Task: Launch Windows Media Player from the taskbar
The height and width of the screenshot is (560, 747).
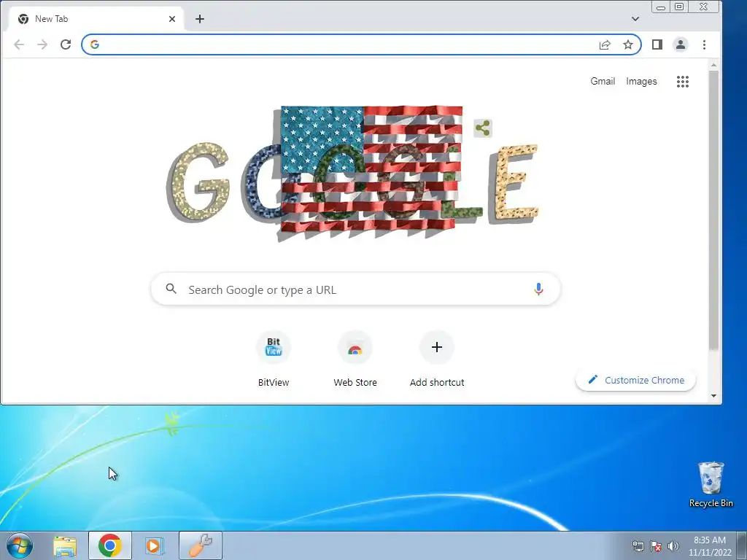Action: coord(153,545)
